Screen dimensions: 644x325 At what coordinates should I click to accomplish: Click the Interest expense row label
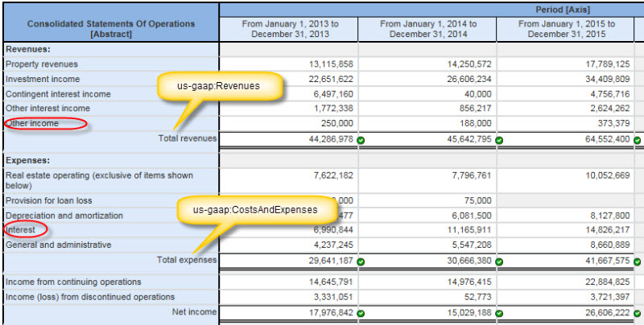[x=21, y=230]
